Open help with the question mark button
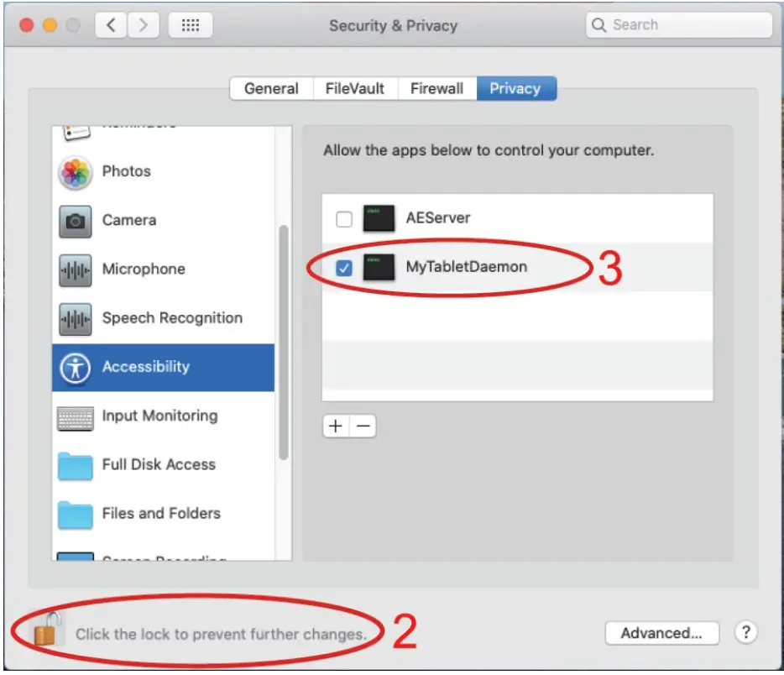784x675 pixels. pos(745,632)
